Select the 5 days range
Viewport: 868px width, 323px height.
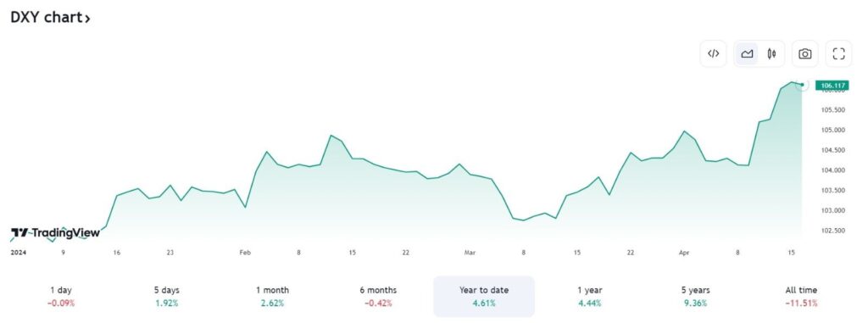coord(167,297)
